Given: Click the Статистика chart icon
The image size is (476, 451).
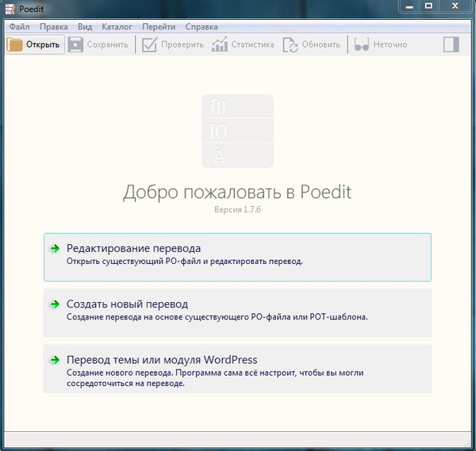Looking at the screenshot, I should point(220,44).
